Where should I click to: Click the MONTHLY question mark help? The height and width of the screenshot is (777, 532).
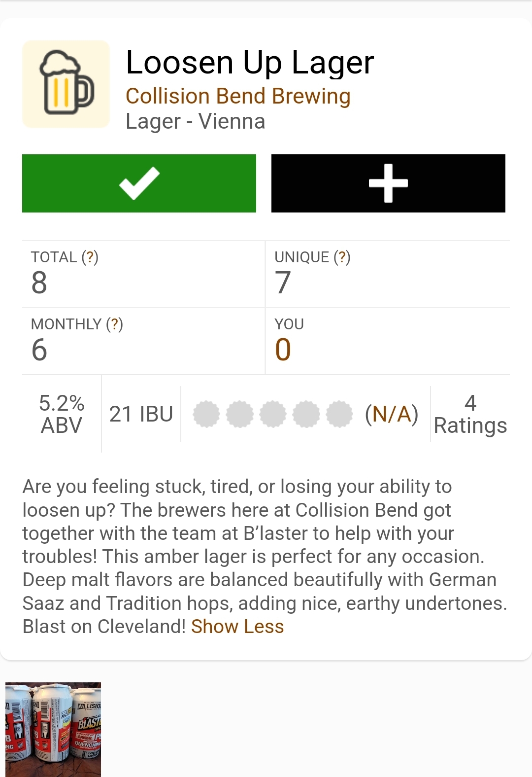pyautogui.click(x=114, y=324)
